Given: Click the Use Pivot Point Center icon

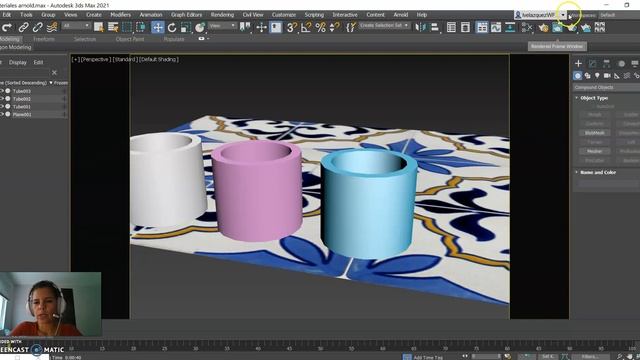Looking at the screenshot, I should coord(245,27).
